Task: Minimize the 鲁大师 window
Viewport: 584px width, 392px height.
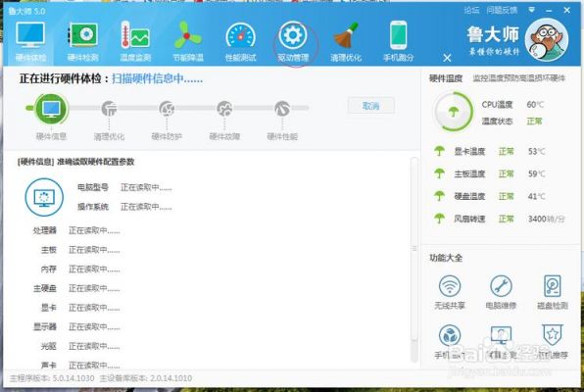Action: pyautogui.click(x=549, y=11)
